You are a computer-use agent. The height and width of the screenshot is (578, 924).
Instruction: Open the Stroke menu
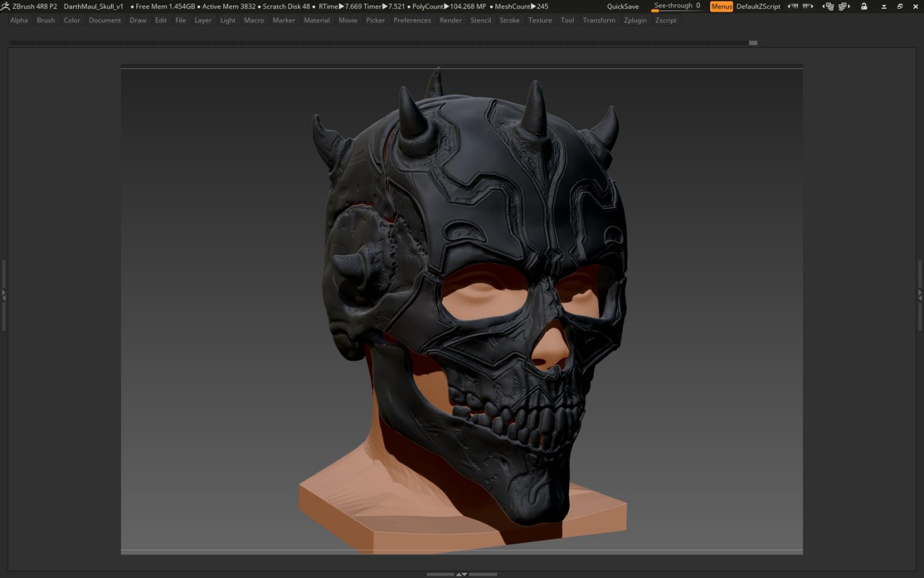point(510,20)
